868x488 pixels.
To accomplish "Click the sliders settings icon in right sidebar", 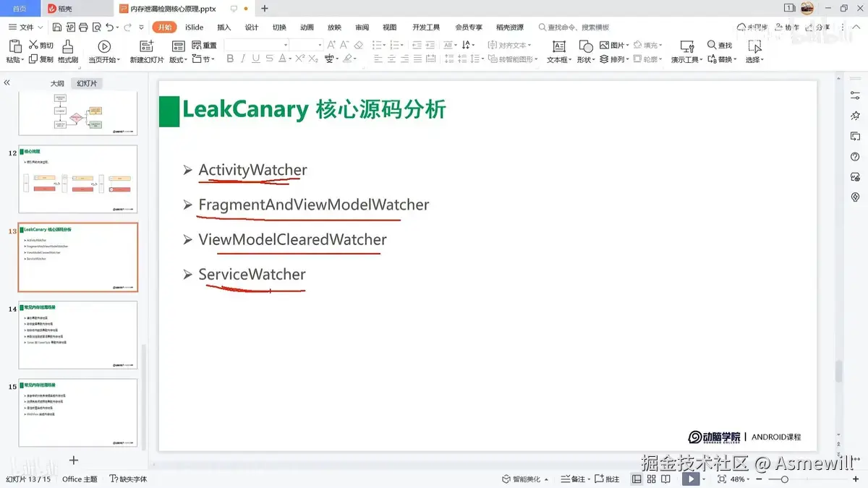I will pyautogui.click(x=855, y=95).
